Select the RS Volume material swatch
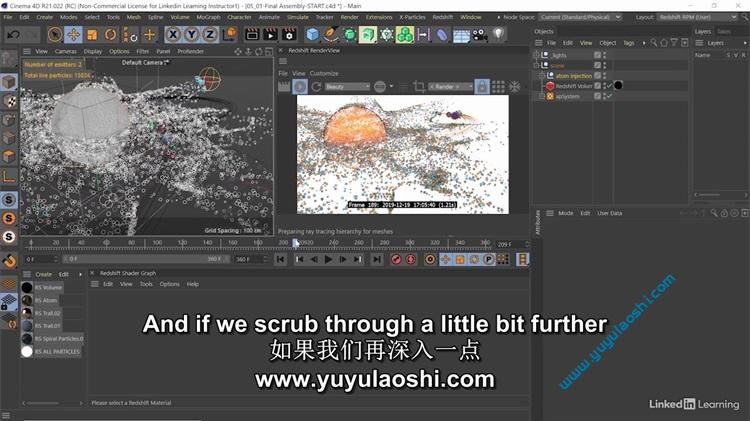Viewport: 750px width, 421px height. [x=27, y=288]
